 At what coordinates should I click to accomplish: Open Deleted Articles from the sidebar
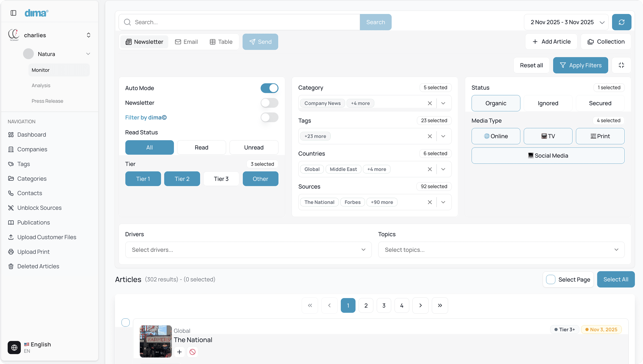38,266
